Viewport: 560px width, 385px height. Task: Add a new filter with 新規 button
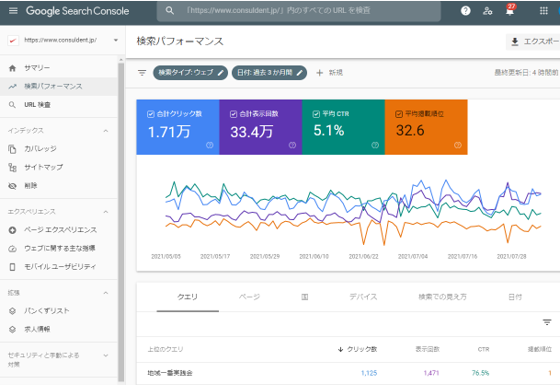329,73
